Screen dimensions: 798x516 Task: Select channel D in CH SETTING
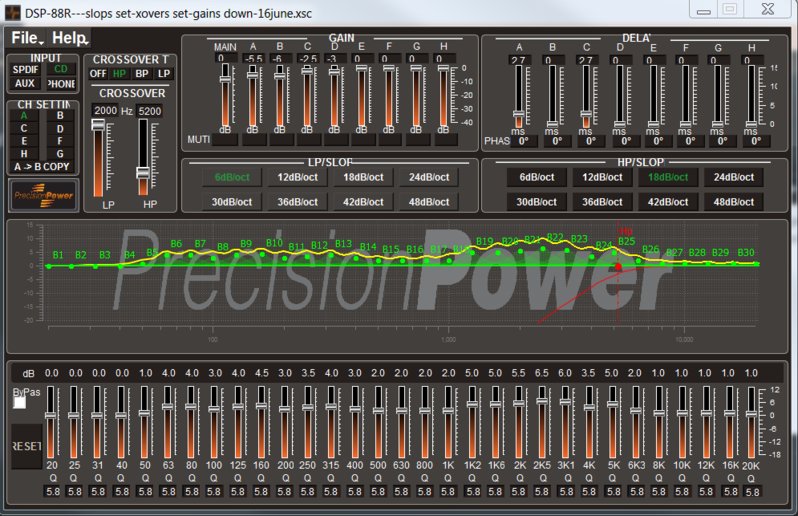pos(60,129)
